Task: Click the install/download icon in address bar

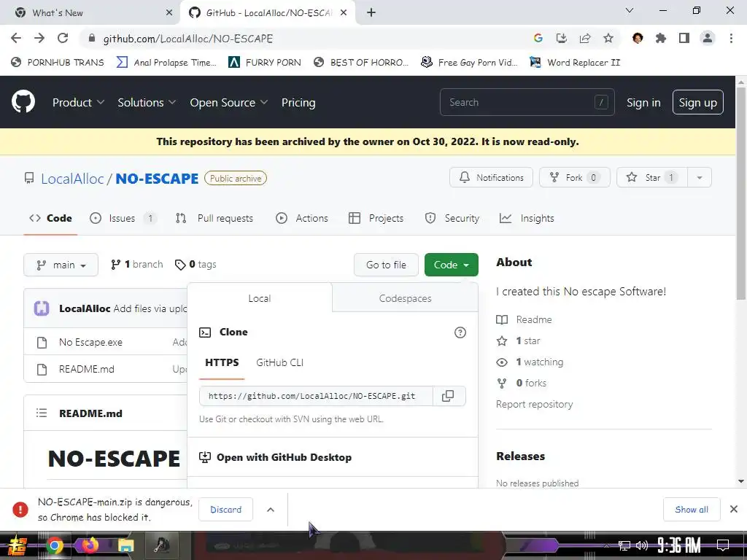Action: pyautogui.click(x=562, y=38)
